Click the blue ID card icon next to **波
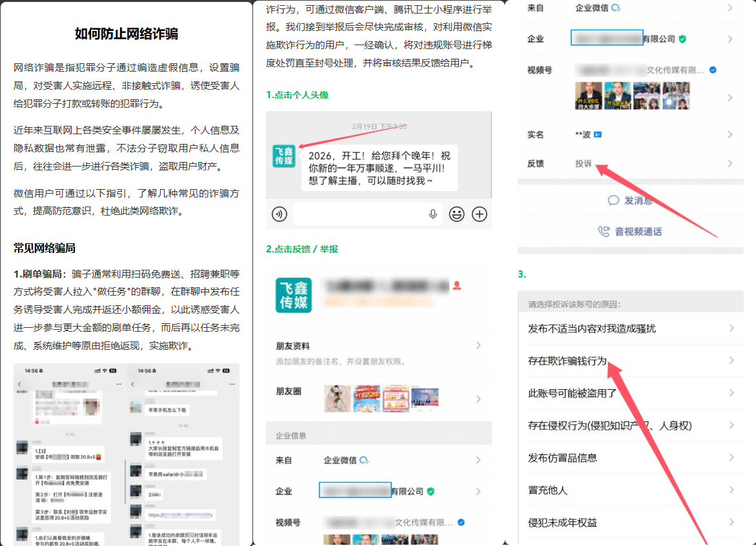The width and height of the screenshot is (756, 546). click(x=598, y=134)
